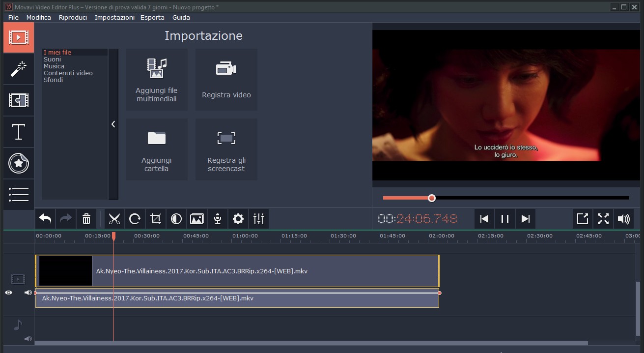This screenshot has width=644, height=353.
Task: Open the Import media tab in sidebar
Action: [19, 37]
